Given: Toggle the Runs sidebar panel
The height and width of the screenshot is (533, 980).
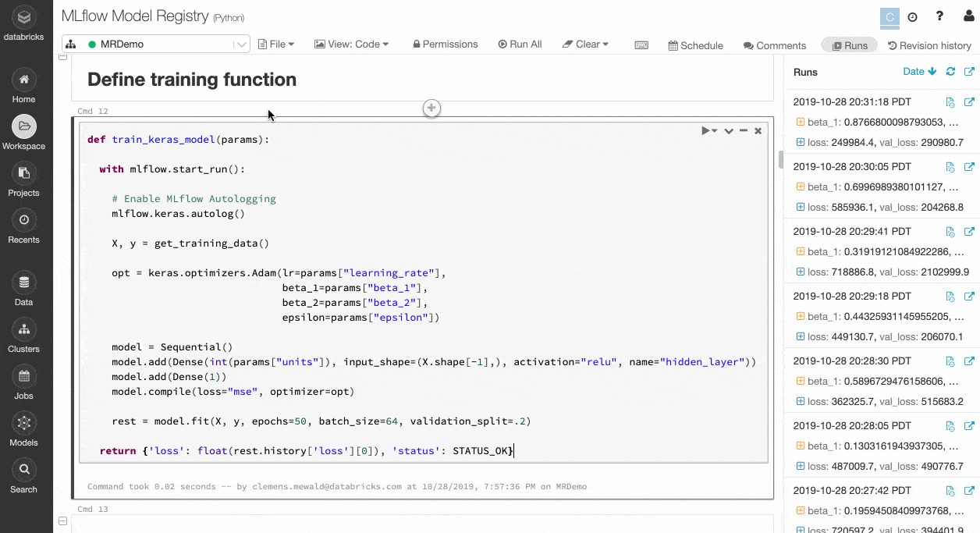Looking at the screenshot, I should (849, 45).
